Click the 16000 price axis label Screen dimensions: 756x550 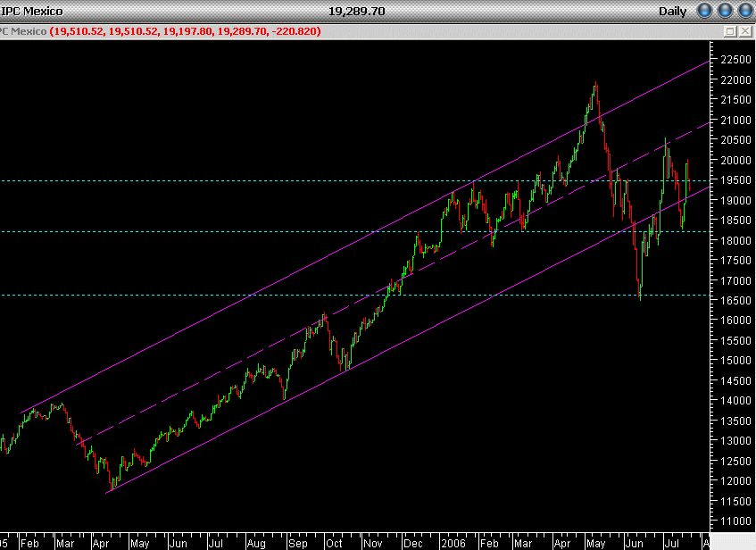tap(735, 320)
